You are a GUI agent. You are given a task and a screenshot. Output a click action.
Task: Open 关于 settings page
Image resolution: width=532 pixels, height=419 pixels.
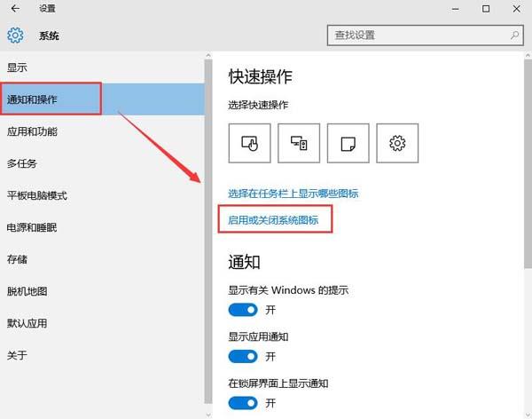coord(102,355)
